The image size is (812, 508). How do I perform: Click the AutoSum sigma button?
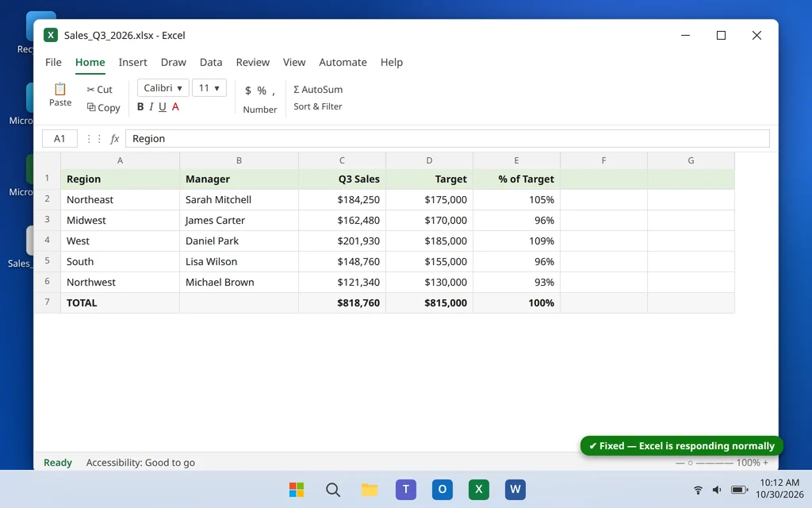(318, 89)
